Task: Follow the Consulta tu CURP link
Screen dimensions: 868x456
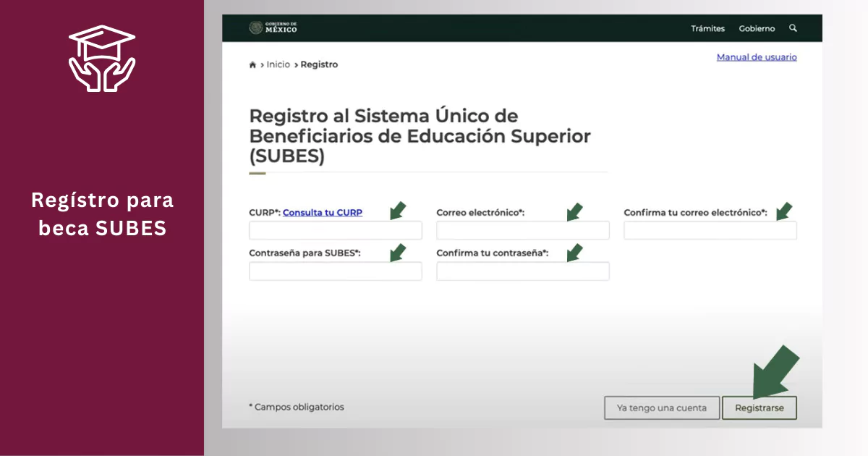Action: pos(323,213)
